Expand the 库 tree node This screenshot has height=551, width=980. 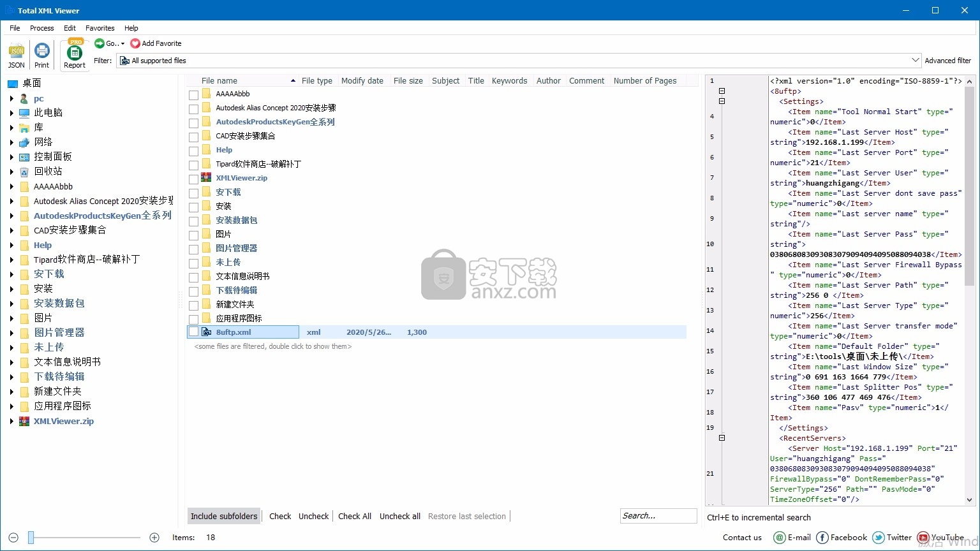11,128
